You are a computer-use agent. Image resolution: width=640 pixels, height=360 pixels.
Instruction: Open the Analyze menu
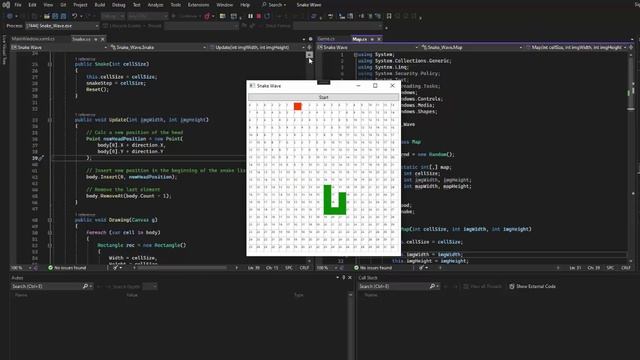pyautogui.click(x=155, y=5)
